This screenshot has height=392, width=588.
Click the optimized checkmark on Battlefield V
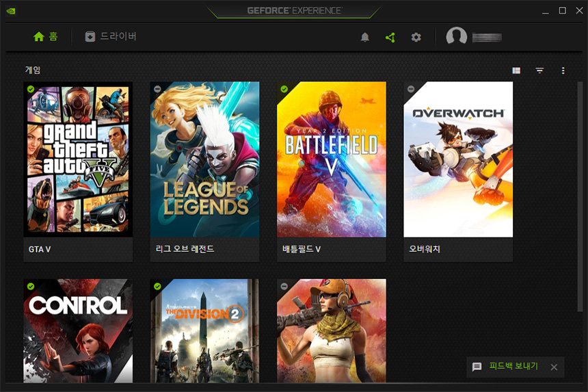tap(284, 89)
